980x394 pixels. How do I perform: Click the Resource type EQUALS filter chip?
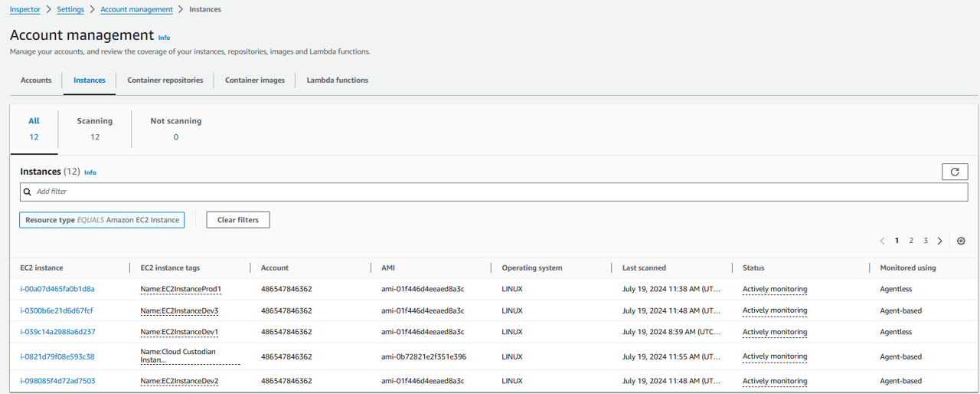pos(102,220)
